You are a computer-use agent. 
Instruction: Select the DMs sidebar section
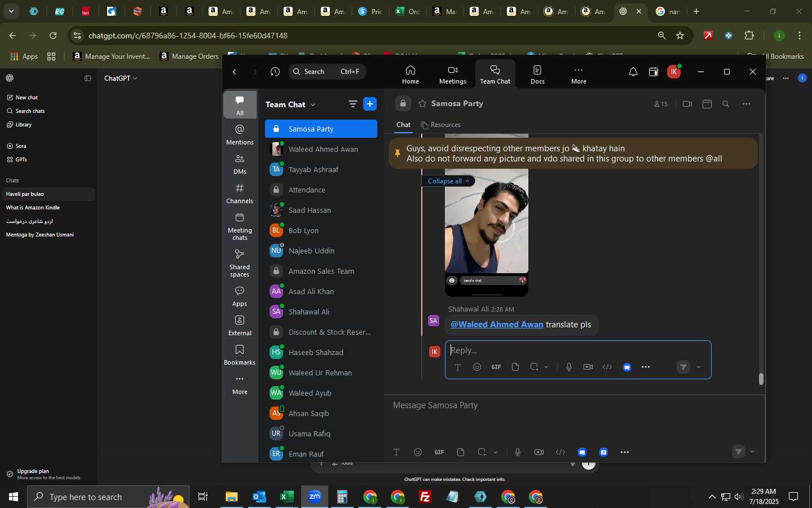(240, 164)
